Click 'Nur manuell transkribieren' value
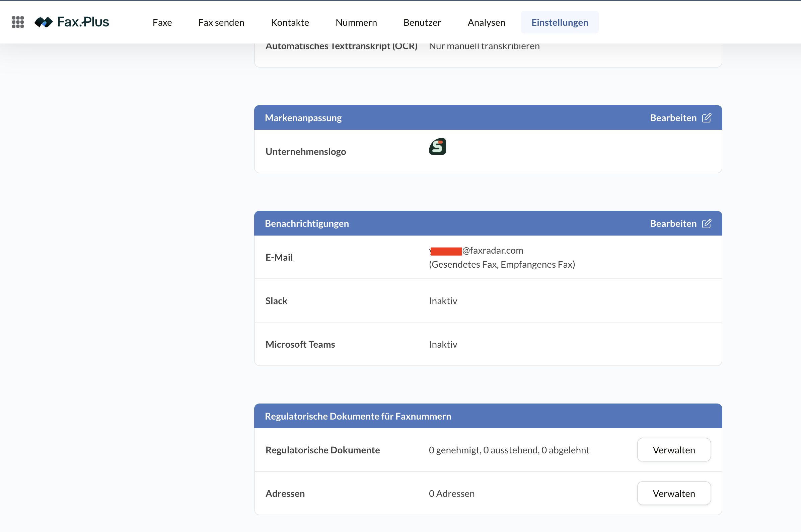This screenshot has width=801, height=532. click(x=484, y=46)
